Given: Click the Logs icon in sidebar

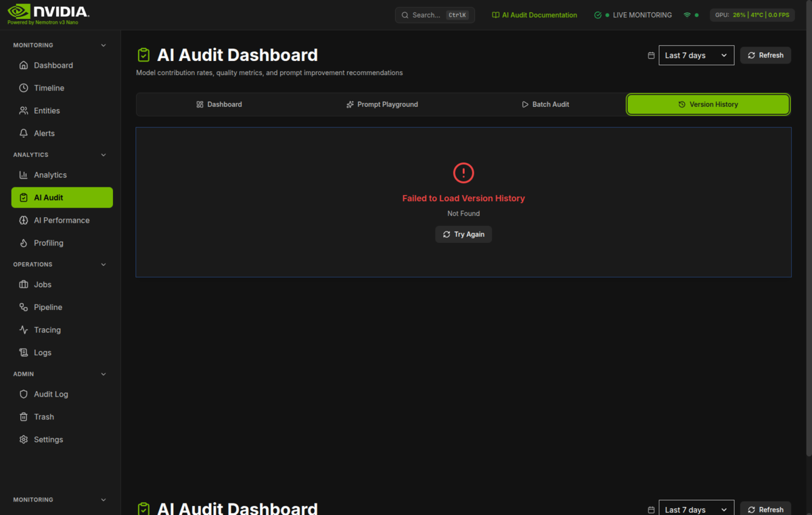Looking at the screenshot, I should coord(23,352).
